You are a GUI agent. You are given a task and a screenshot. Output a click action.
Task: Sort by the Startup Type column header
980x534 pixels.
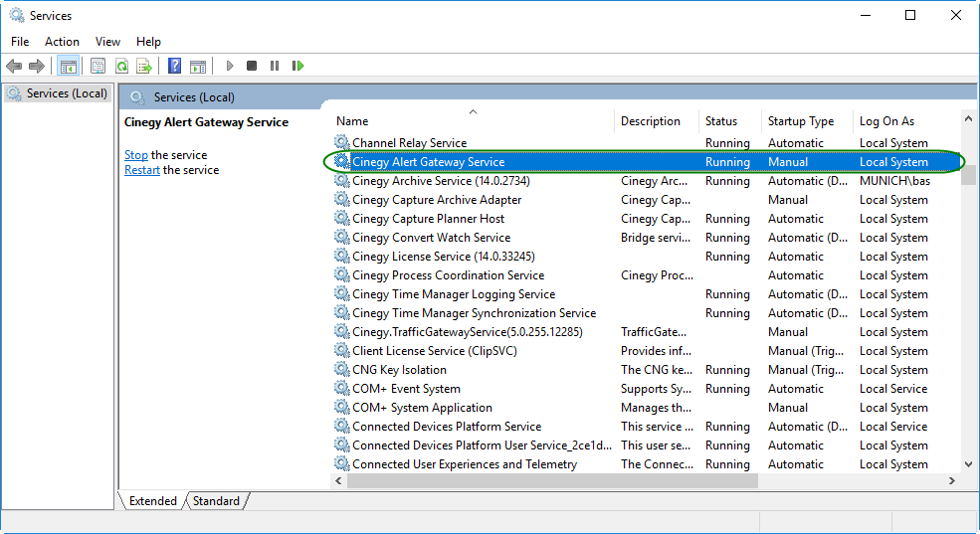pos(806,121)
